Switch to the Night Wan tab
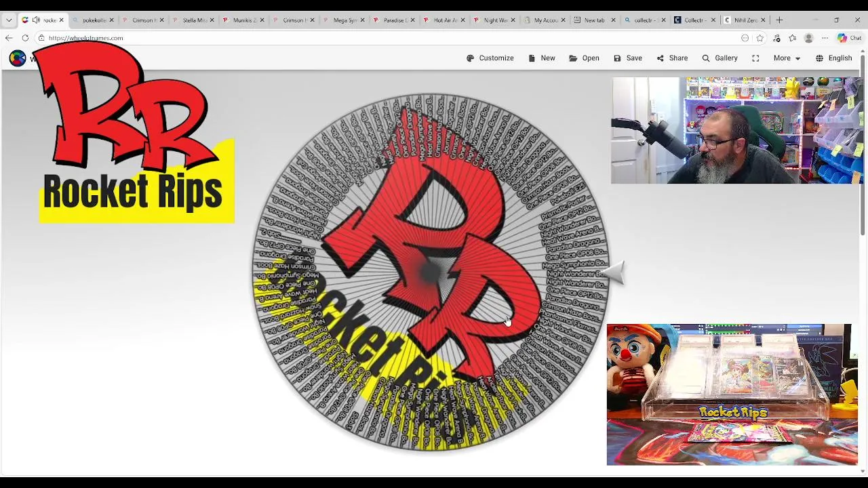The image size is (868, 488). (x=494, y=20)
